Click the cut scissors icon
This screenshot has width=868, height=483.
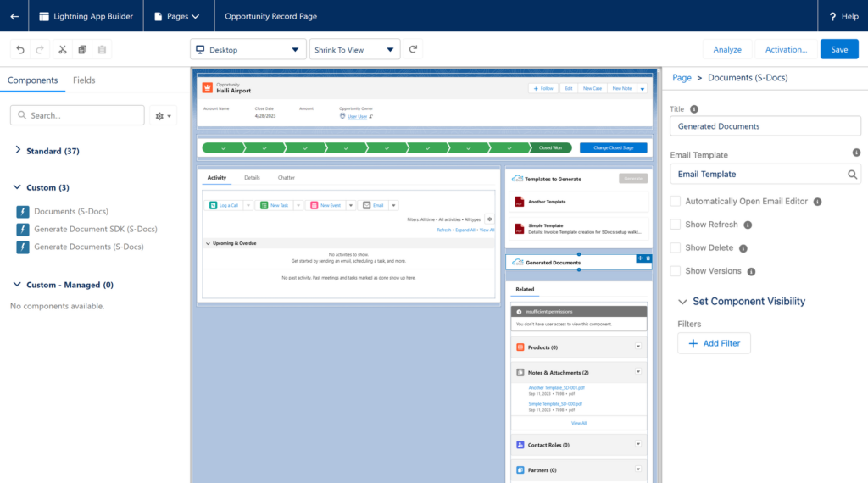pos(63,50)
